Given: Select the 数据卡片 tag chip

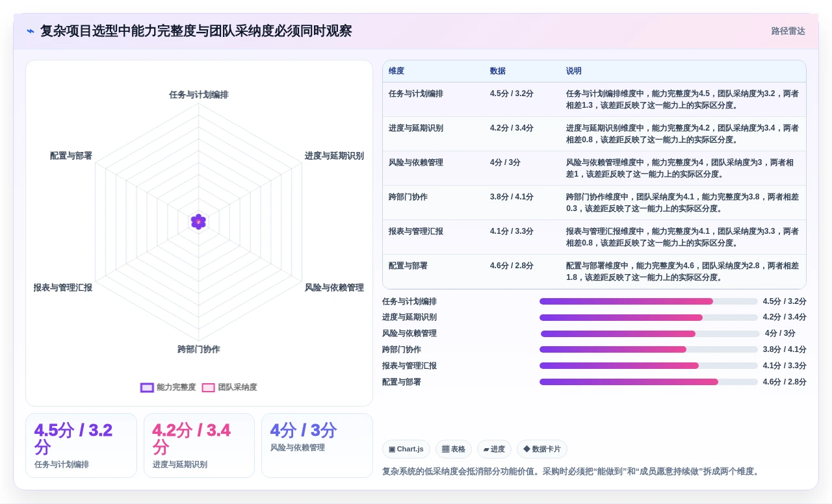Looking at the screenshot, I should click(542, 449).
